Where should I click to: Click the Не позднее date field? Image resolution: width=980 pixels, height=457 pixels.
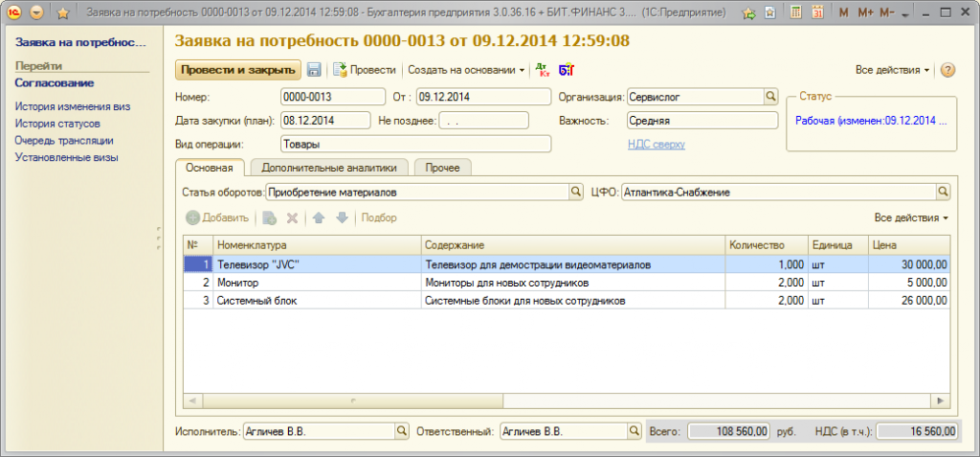483,121
